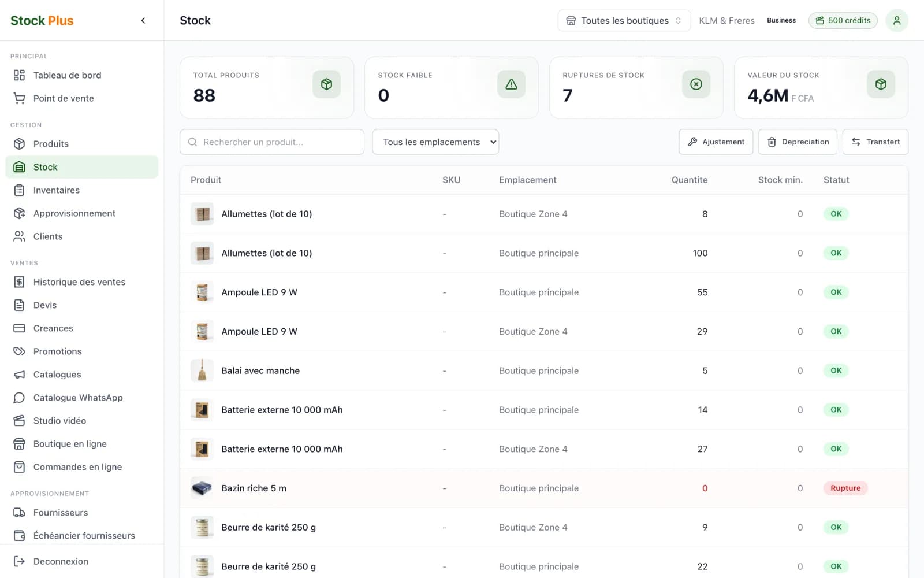Click the Stock Plus logo
The image size is (924, 578).
[42, 21]
